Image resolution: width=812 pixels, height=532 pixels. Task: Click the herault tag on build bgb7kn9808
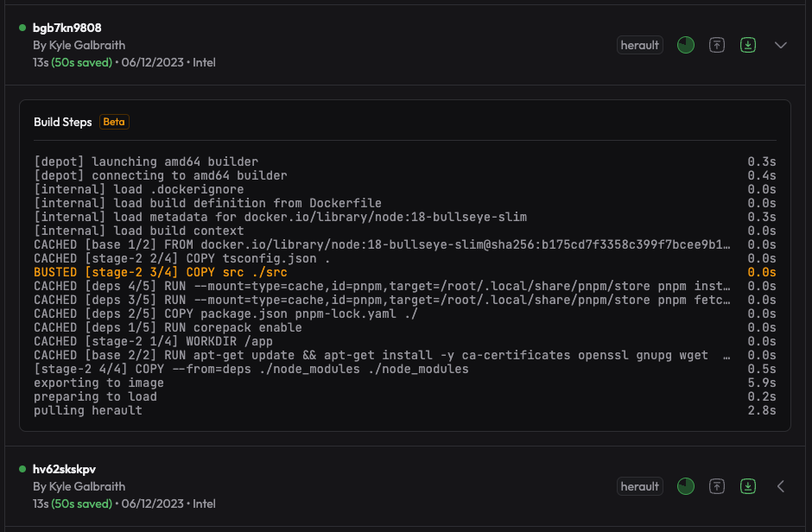click(640, 45)
